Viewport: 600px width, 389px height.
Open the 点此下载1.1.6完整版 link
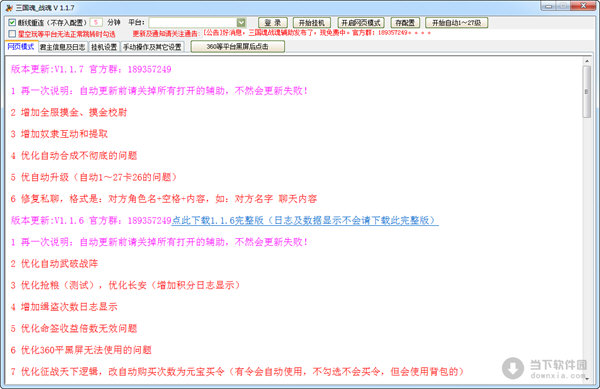305,220
